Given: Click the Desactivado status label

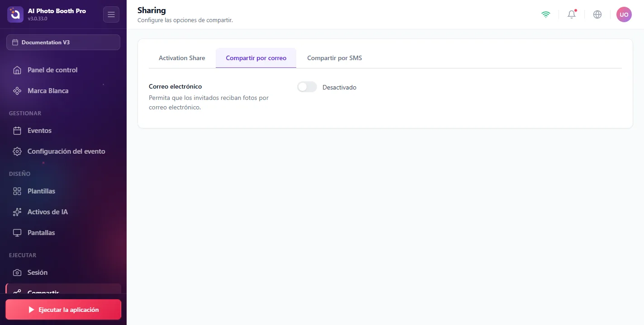Looking at the screenshot, I should [340, 87].
